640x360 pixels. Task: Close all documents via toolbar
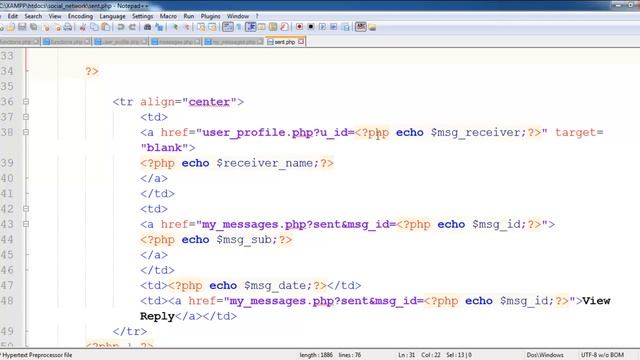click(57, 27)
